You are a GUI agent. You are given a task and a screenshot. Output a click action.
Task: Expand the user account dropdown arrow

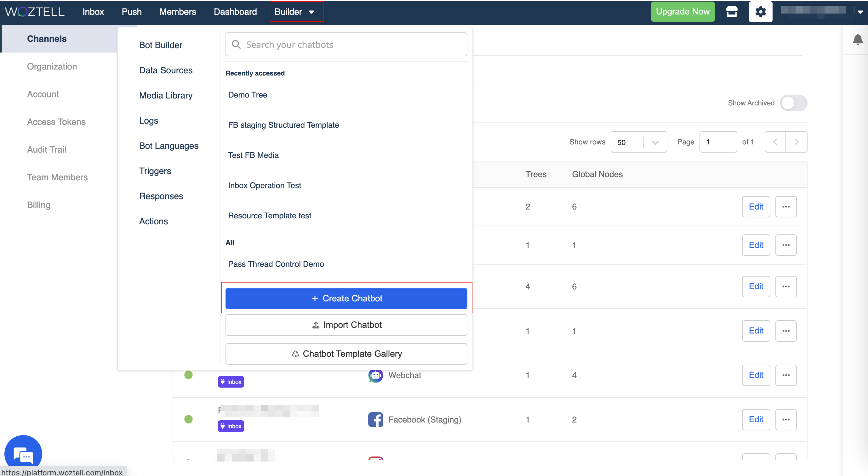pos(859,12)
